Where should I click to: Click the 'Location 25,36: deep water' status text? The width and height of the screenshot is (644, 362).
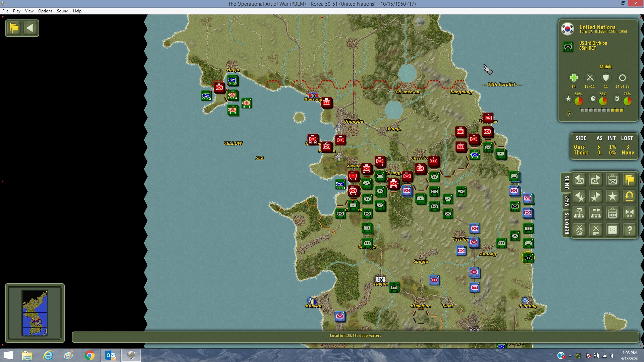tap(355, 336)
